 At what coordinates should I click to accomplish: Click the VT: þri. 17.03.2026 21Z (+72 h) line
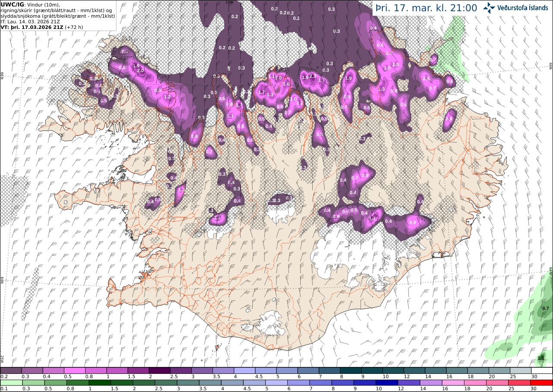[42, 27]
